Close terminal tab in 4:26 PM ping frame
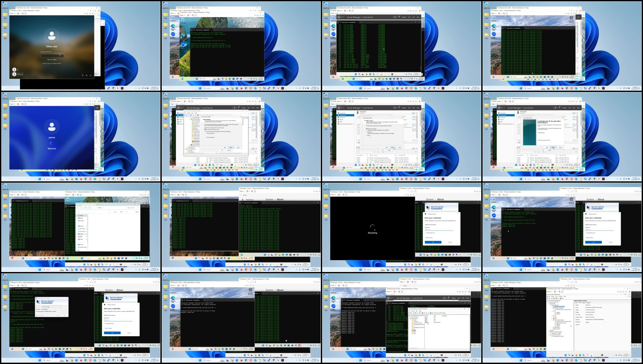Screen dimensions: 643x364 coord(211,30)
